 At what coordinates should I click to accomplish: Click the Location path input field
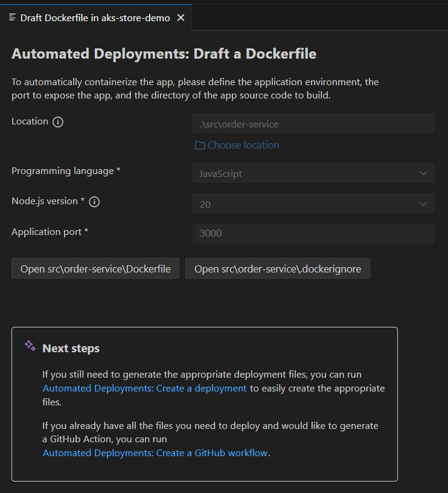[x=313, y=124]
